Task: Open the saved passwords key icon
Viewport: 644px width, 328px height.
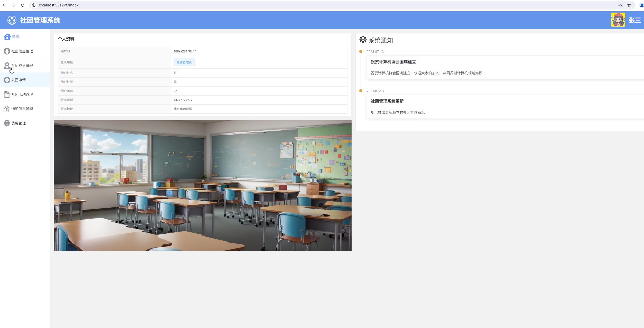Action: pyautogui.click(x=621, y=5)
